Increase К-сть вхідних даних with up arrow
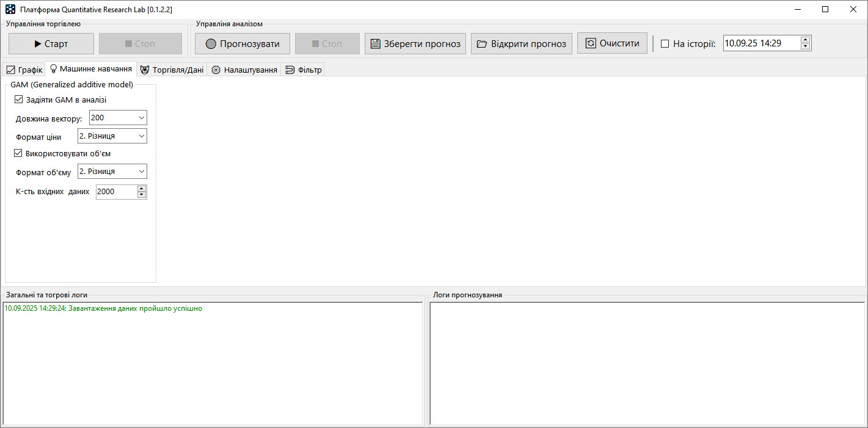The height and width of the screenshot is (428, 868). 142,189
